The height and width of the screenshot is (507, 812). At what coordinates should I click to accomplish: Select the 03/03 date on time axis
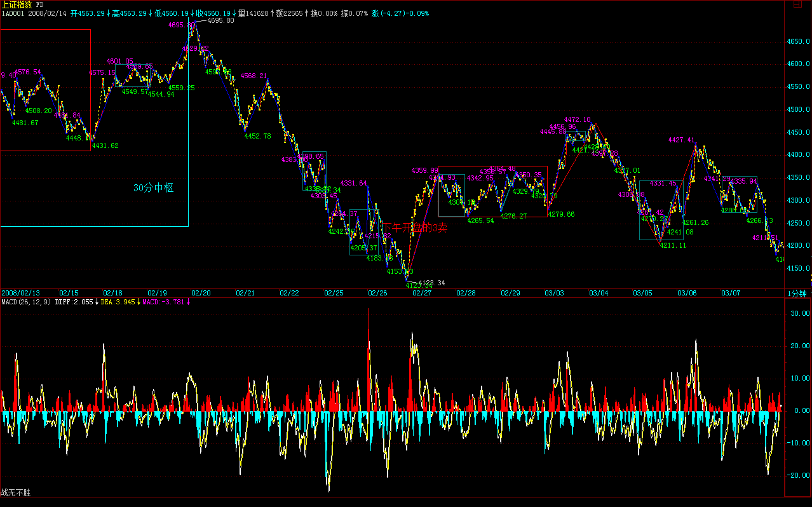554,293
